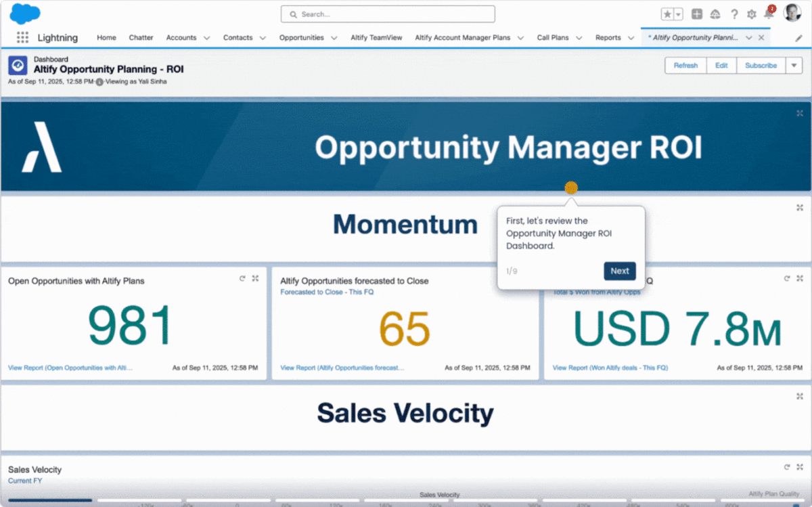Switch to the Chatter tab

tap(141, 38)
